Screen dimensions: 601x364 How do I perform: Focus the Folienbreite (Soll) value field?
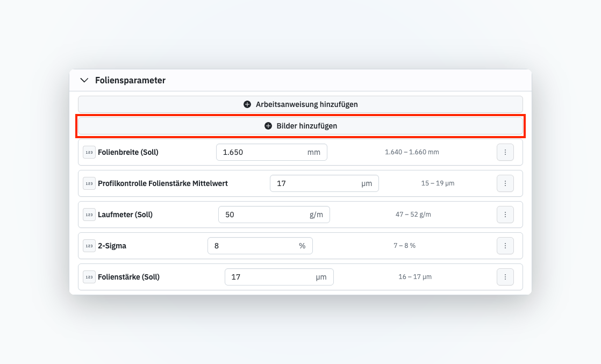point(272,152)
